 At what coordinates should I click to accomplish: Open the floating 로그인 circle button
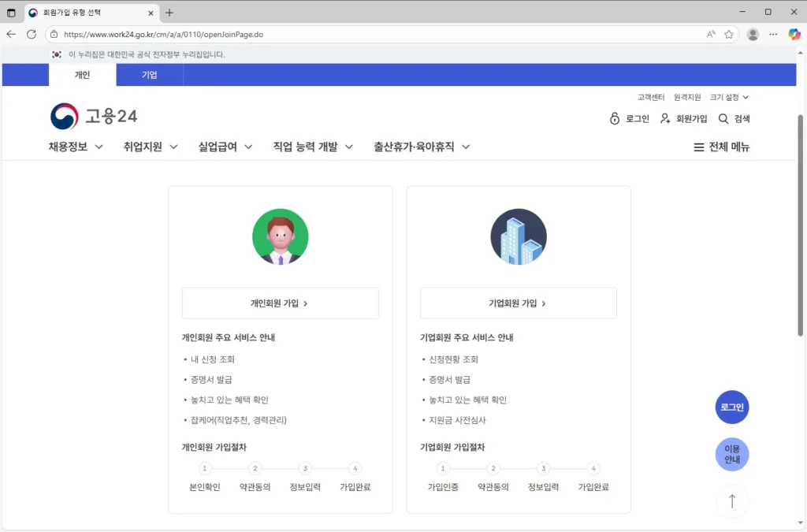point(731,407)
